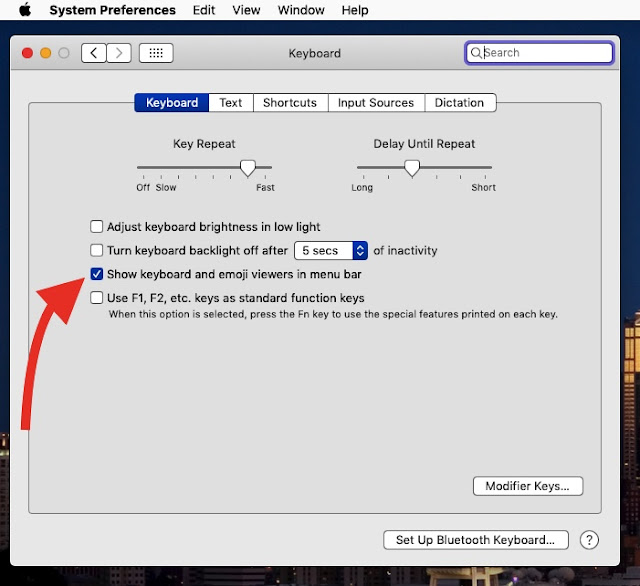Switch to the Shortcuts tab
640x586 pixels.
click(x=290, y=102)
